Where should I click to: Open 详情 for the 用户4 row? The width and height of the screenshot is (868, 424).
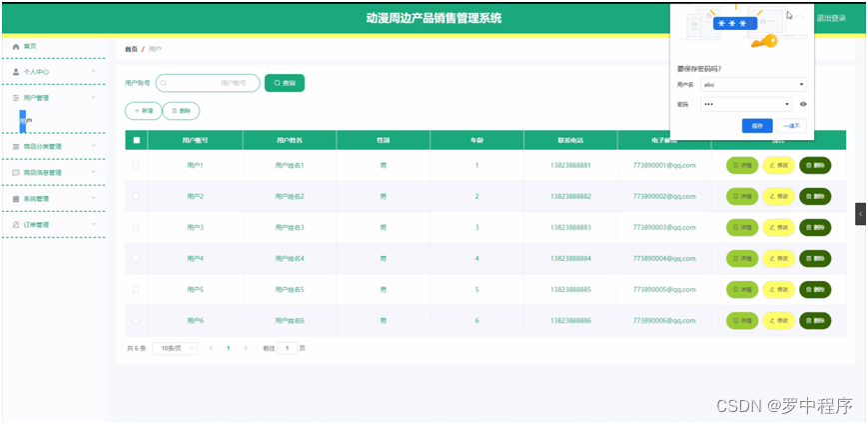coord(742,258)
